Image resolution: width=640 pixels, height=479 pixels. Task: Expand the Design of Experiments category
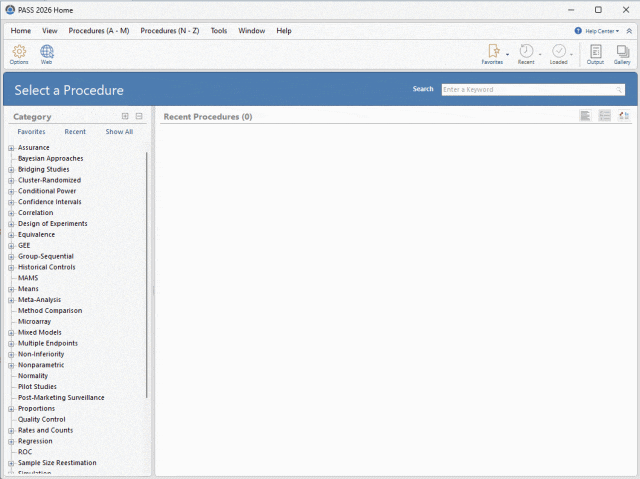click(x=11, y=224)
